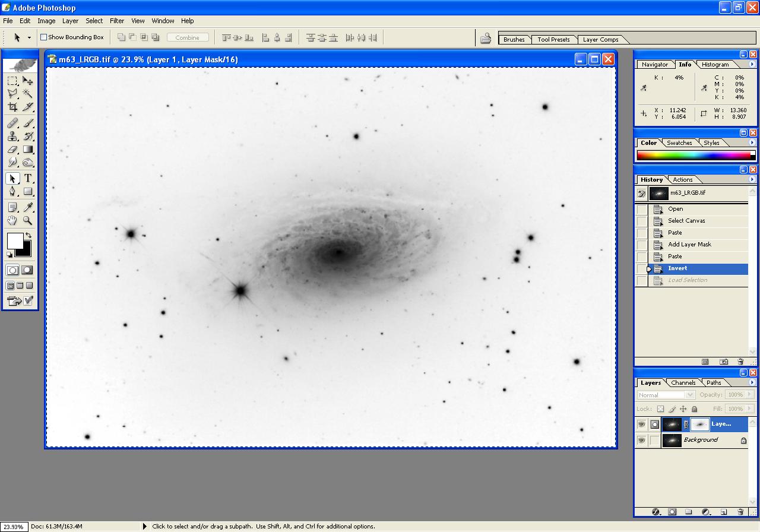Open the Filter menu

coord(117,21)
